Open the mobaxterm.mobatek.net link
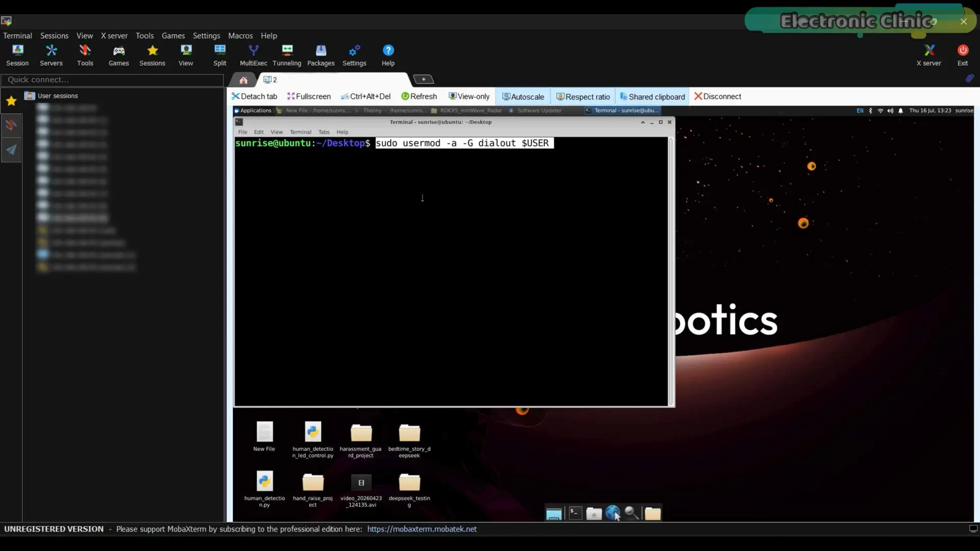The width and height of the screenshot is (980, 551). 422,529
